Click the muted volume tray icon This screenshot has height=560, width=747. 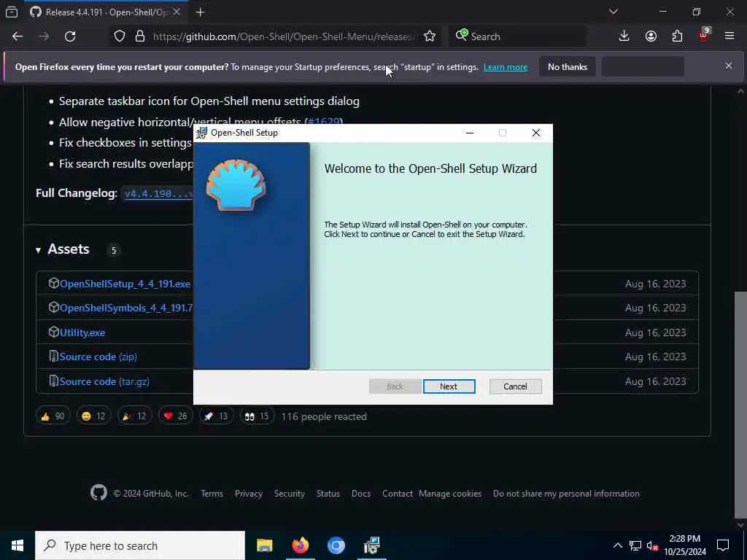coord(653,545)
